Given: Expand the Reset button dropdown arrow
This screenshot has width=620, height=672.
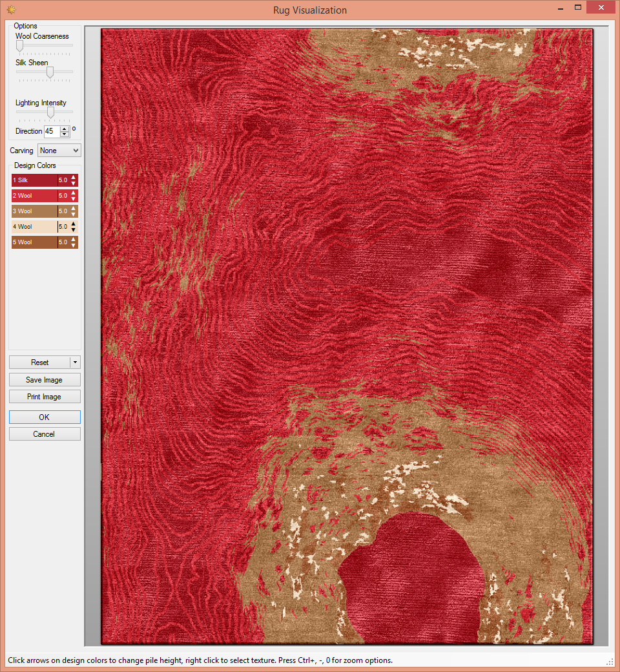Looking at the screenshot, I should pos(76,362).
